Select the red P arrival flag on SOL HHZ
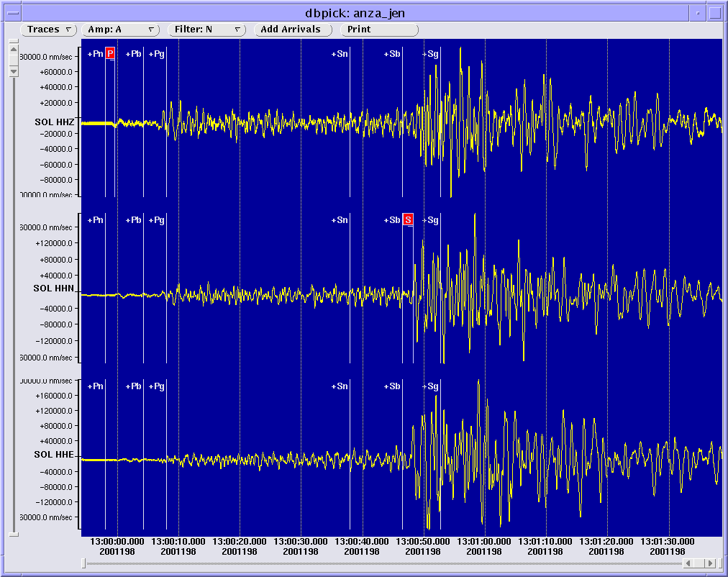 (x=110, y=53)
